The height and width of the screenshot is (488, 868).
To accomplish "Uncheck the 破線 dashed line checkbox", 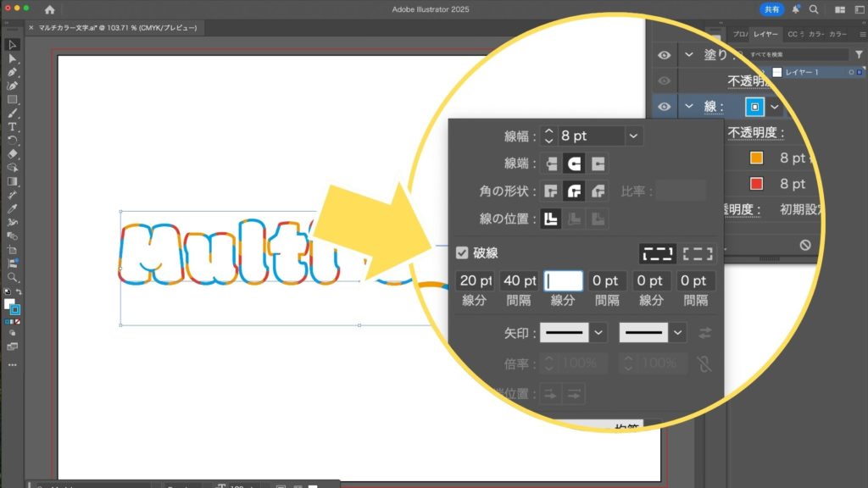I will point(462,252).
